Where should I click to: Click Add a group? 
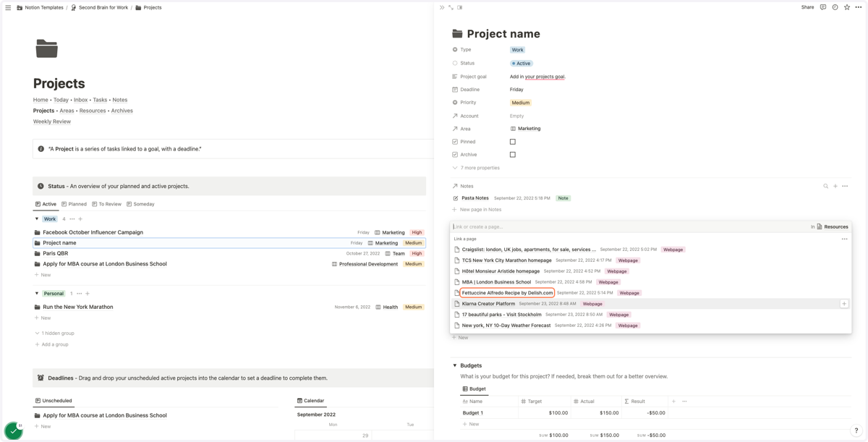51,344
